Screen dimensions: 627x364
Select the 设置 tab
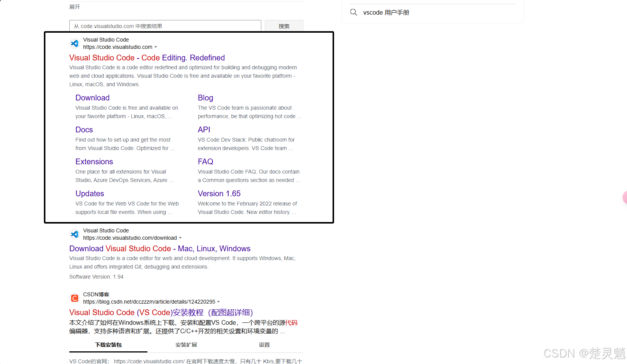pos(264,345)
